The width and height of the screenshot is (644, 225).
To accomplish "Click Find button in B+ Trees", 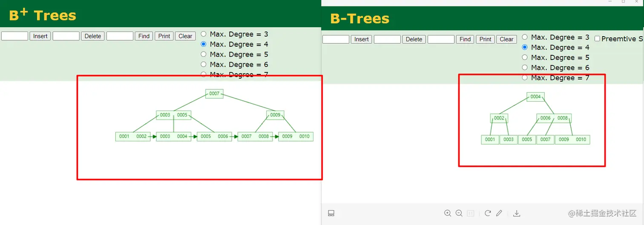I will (144, 36).
